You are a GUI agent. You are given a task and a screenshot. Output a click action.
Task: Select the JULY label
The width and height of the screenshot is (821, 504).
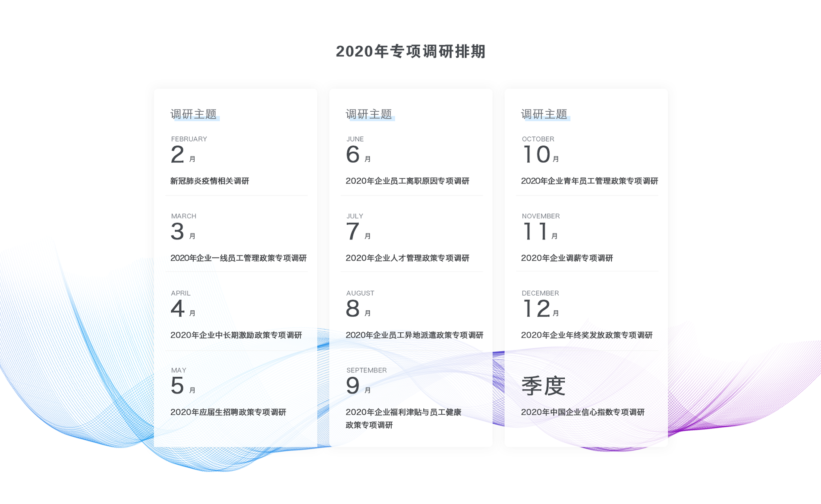point(355,216)
